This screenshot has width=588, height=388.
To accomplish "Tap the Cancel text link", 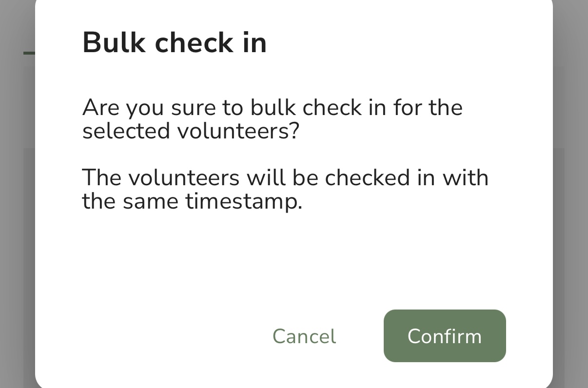I will tap(304, 336).
